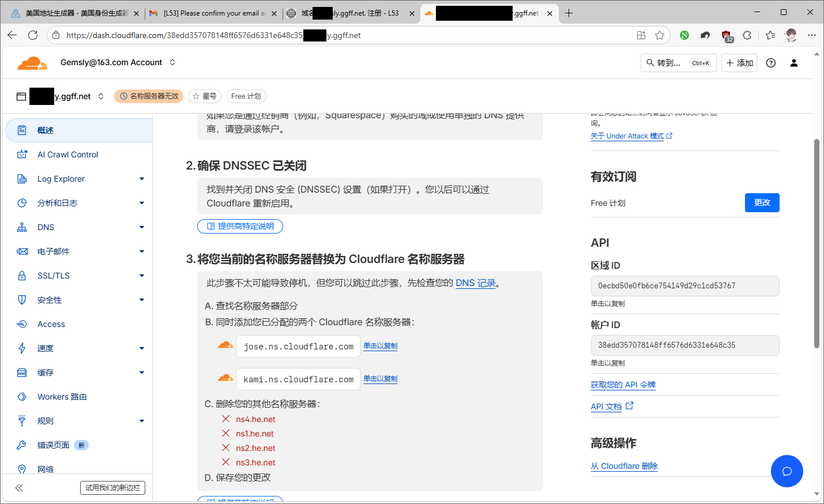Collapse the sidebar with double-chevron icon
Viewport: 824px width, 504px height.
[x=19, y=488]
